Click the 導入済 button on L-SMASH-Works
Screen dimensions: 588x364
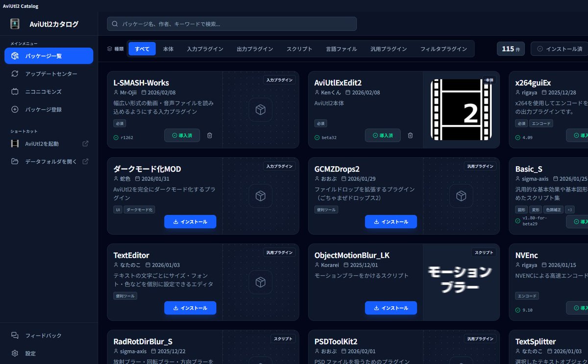[182, 135]
